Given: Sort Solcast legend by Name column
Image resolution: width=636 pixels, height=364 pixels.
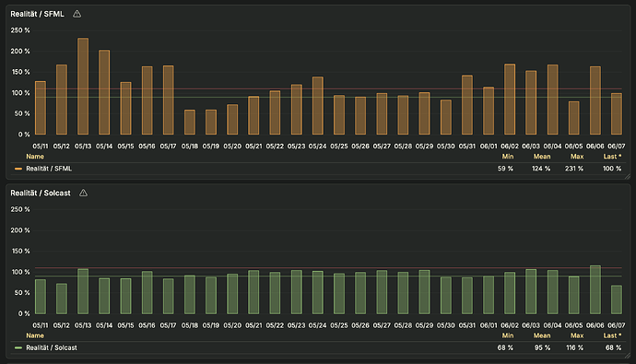Looking at the screenshot, I should click(35, 335).
